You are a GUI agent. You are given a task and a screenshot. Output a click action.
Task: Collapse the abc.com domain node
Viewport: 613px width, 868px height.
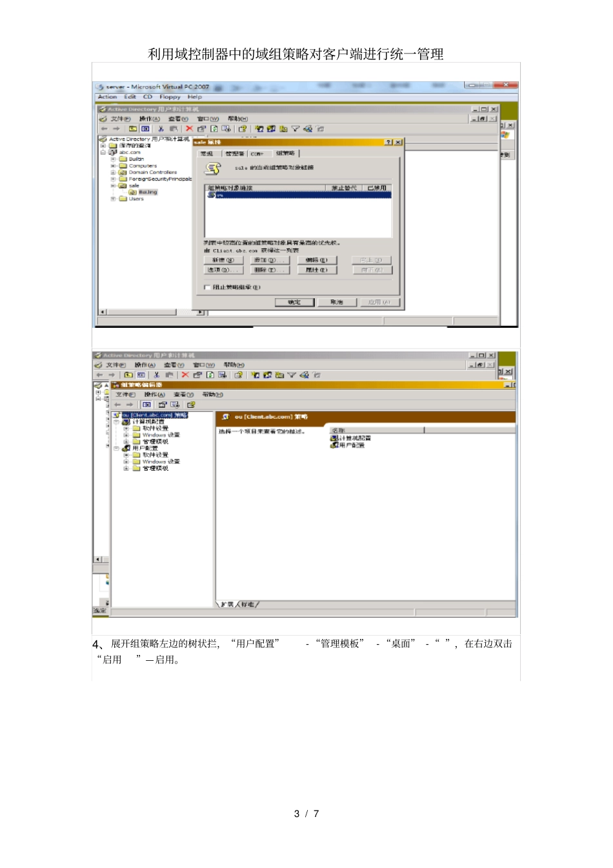(x=103, y=152)
